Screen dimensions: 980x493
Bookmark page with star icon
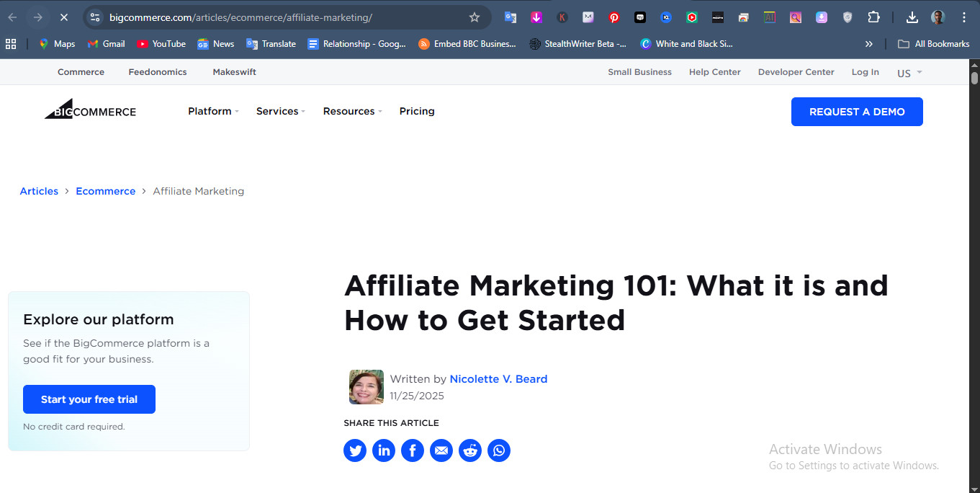pos(474,17)
